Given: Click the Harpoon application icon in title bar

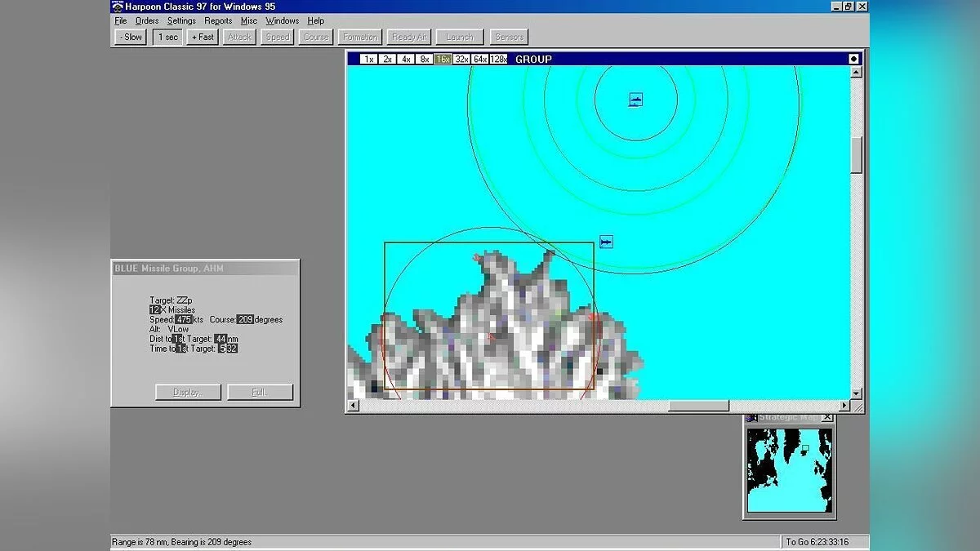Looking at the screenshot, I should 118,7.
